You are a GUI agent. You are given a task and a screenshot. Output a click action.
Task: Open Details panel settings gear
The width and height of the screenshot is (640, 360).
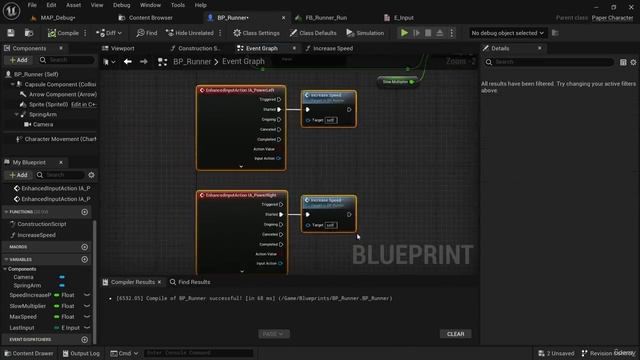tap(633, 62)
